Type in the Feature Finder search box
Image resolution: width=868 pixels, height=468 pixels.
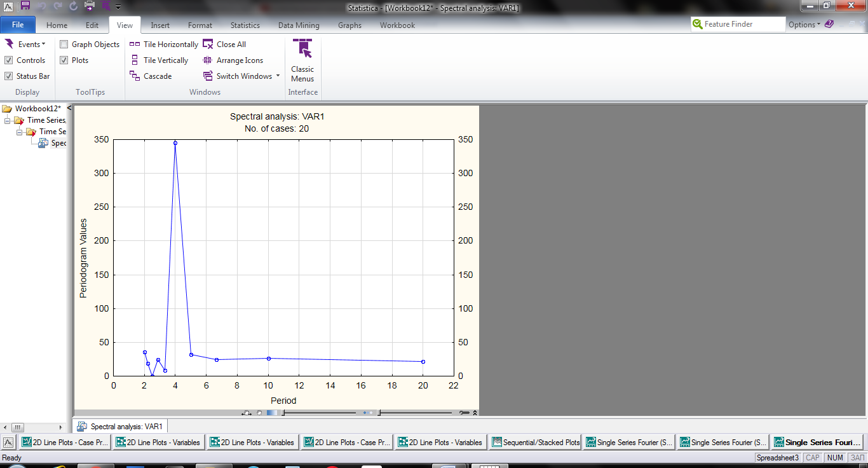743,24
